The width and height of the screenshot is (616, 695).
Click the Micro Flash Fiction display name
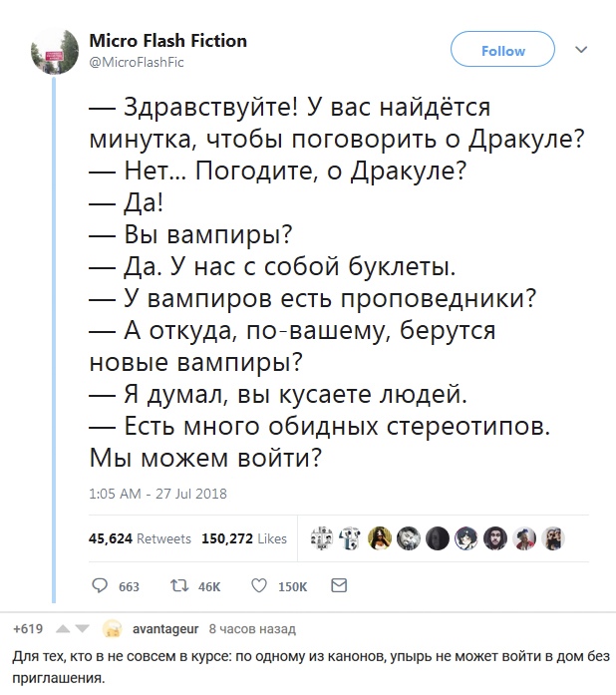[168, 42]
